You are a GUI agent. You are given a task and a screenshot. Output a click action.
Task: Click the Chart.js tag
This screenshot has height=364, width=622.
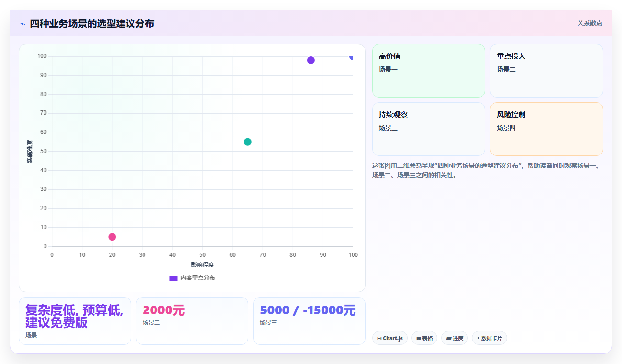click(390, 338)
